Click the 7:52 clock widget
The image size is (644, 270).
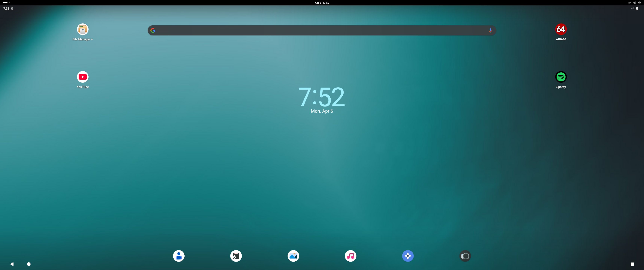(321, 97)
